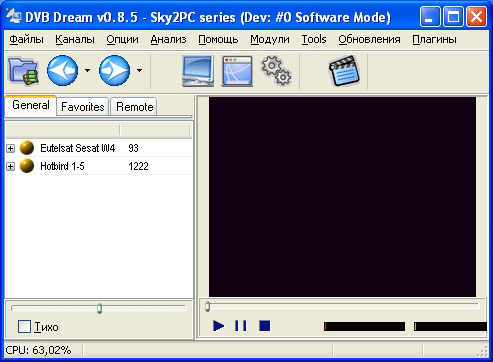Image resolution: width=493 pixels, height=362 pixels.
Task: Click the Hotbird 1-5 globe icon
Action: coord(27,166)
